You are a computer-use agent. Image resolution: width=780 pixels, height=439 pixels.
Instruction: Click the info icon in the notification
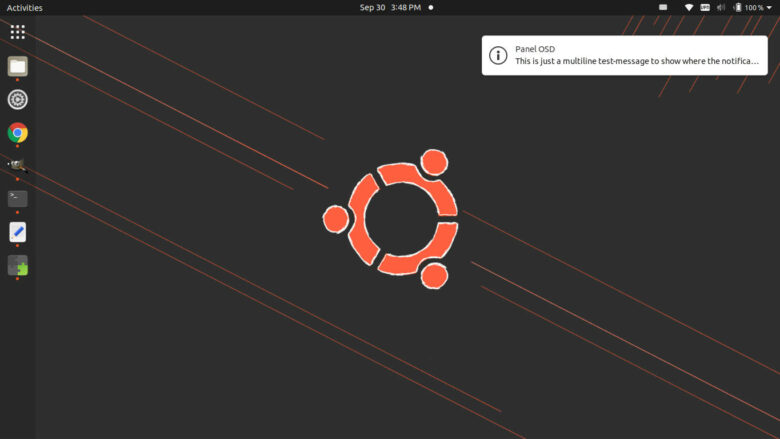pyautogui.click(x=498, y=55)
